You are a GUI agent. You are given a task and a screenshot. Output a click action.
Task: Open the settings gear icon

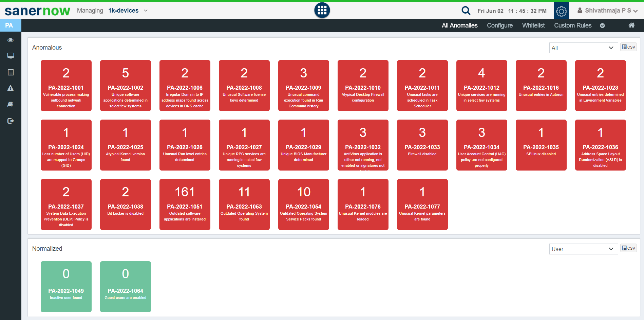(x=561, y=11)
